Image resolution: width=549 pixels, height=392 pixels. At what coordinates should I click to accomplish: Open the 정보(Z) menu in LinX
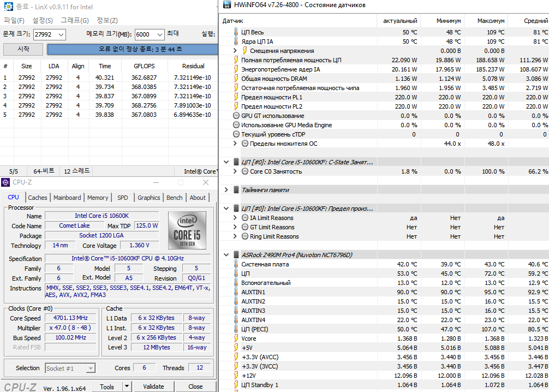pyautogui.click(x=107, y=21)
